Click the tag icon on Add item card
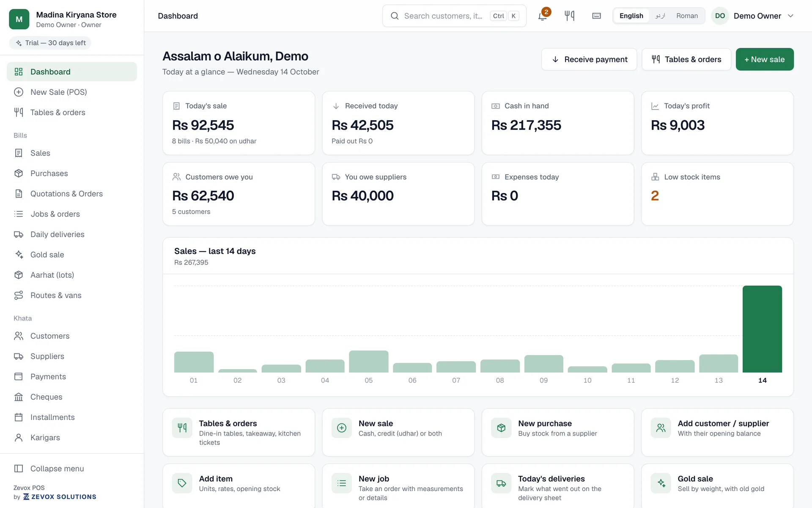 (x=182, y=483)
